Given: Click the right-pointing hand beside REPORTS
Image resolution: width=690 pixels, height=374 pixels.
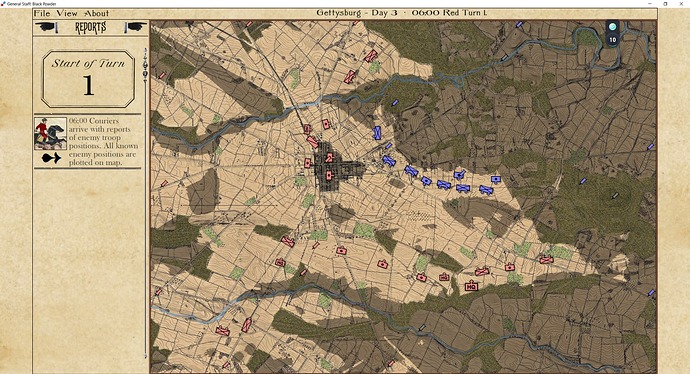Looking at the screenshot, I should pos(135,27).
